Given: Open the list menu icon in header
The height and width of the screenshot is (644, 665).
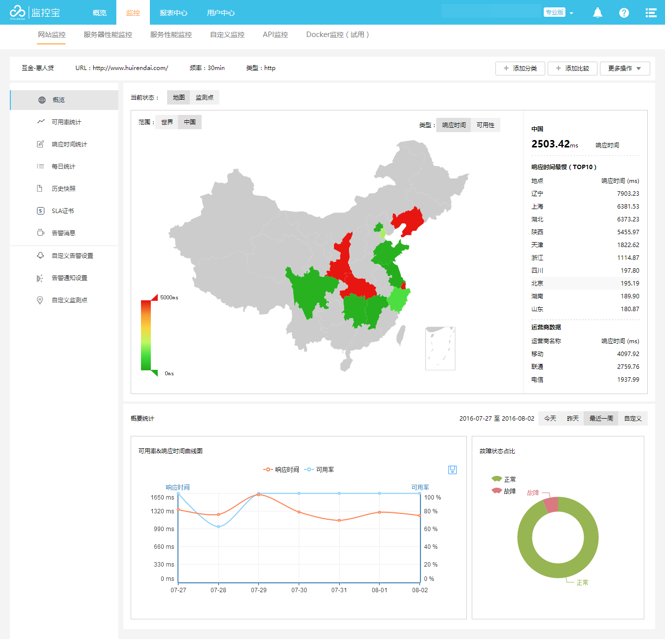Looking at the screenshot, I should (x=651, y=13).
